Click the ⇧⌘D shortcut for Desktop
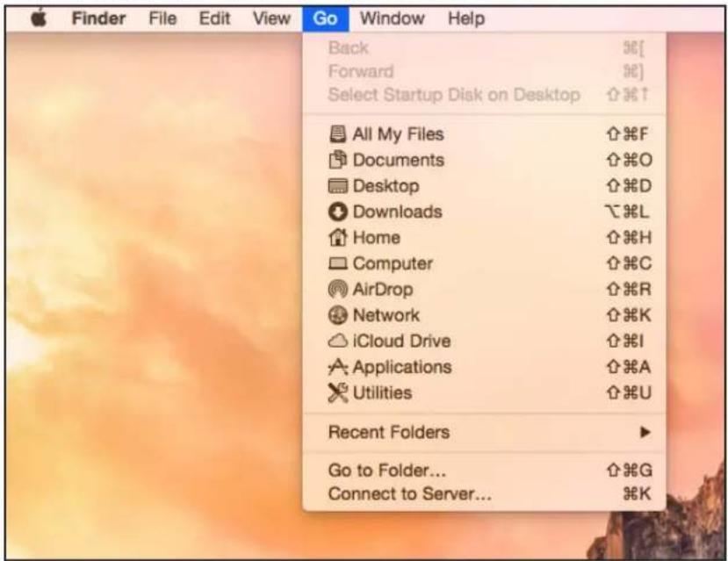The width and height of the screenshot is (728, 561). 629,186
